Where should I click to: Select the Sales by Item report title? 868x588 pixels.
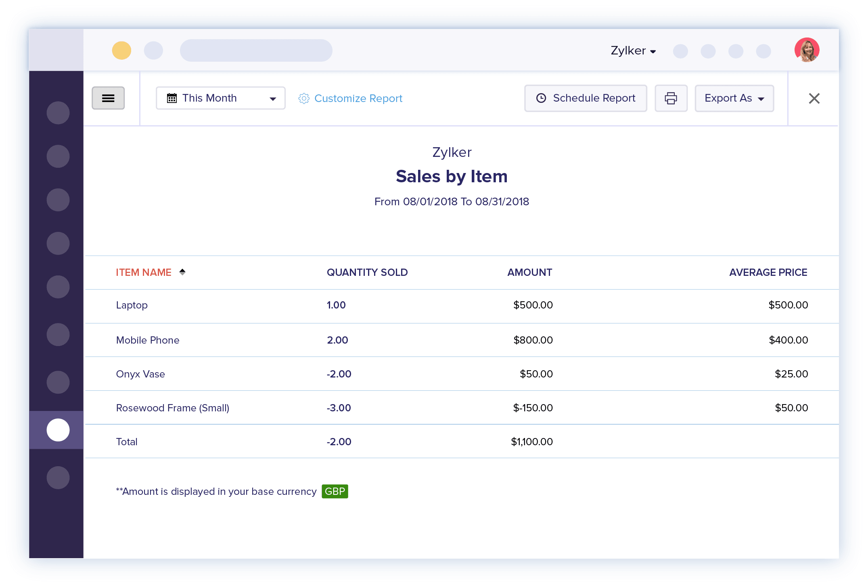[x=452, y=176]
